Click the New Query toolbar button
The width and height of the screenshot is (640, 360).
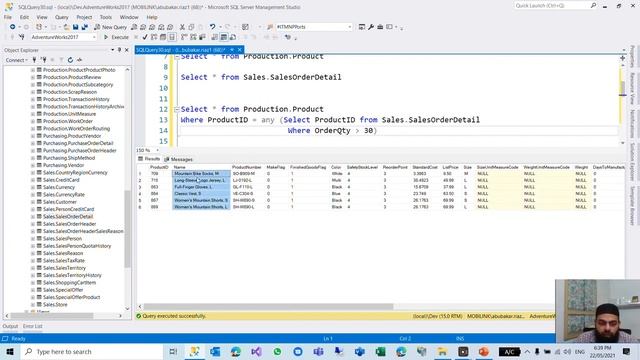110,27
